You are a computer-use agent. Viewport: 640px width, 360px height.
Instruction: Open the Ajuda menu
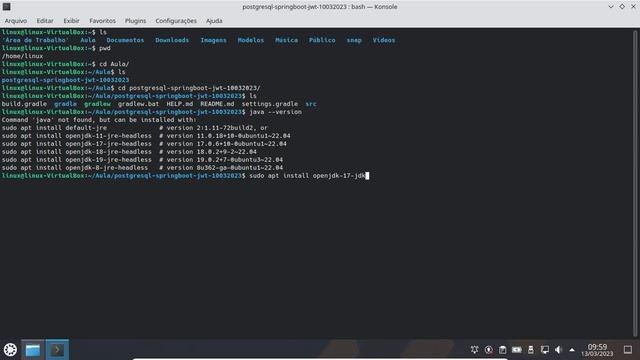(214, 21)
